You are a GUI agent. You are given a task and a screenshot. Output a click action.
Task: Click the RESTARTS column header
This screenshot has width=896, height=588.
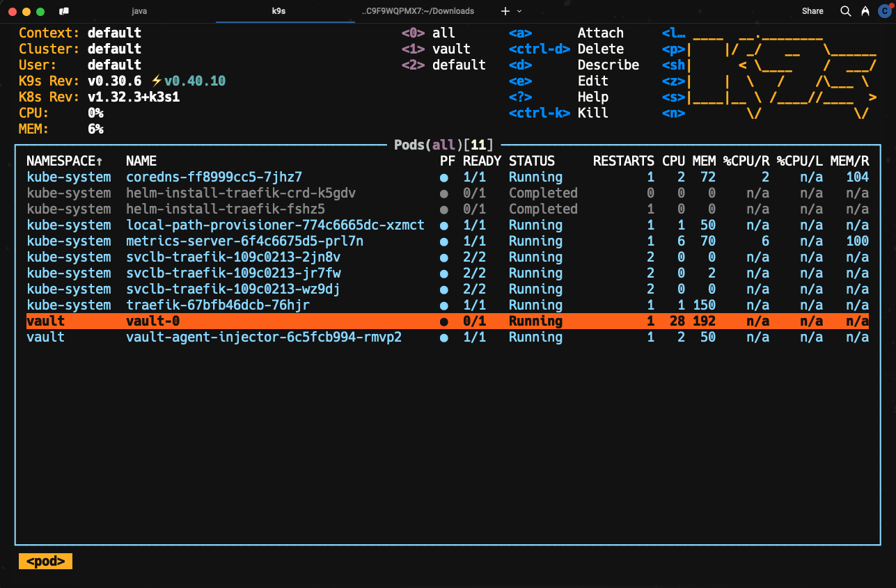point(624,161)
